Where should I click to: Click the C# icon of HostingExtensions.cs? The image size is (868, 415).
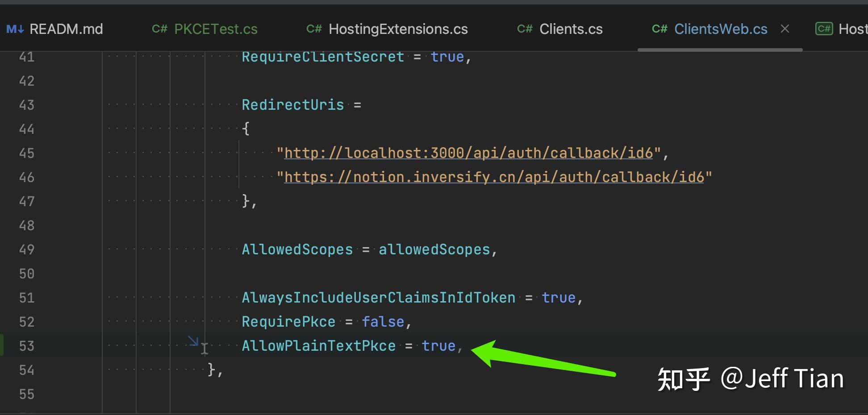pos(314,29)
